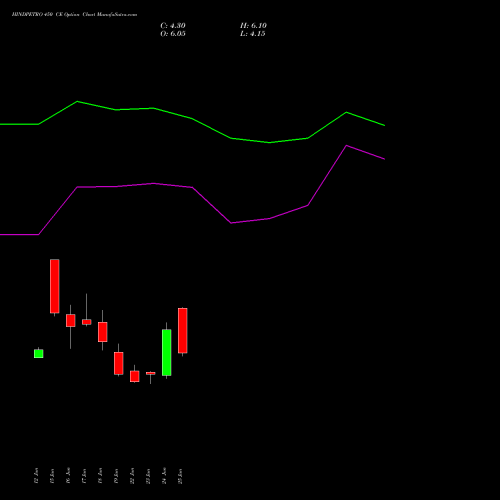Click the '25 Jan' date axis label
Viewport: 500px width, 500px height.
click(x=180, y=476)
